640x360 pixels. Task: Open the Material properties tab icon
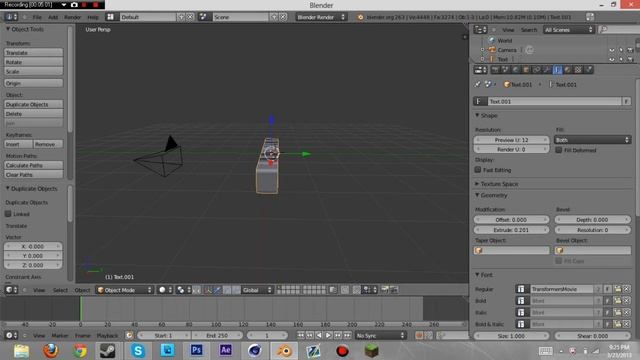click(568, 70)
